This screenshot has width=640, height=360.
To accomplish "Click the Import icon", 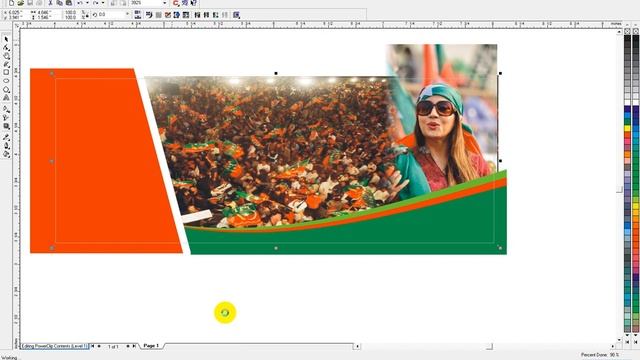I will tap(113, 3).
